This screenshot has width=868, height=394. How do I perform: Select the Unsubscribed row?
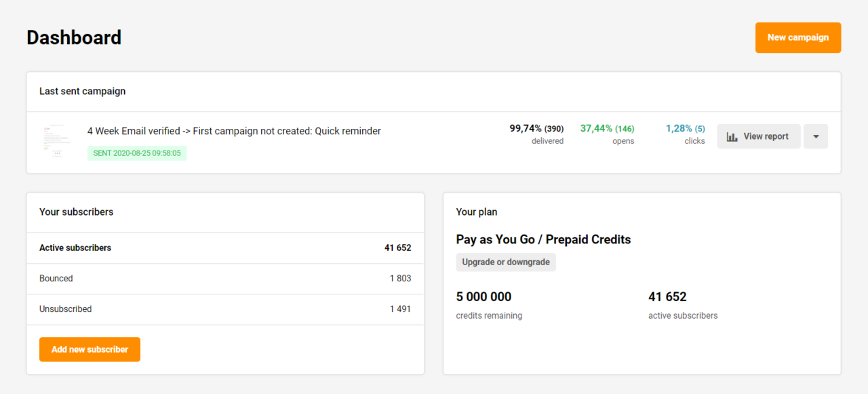(65, 309)
